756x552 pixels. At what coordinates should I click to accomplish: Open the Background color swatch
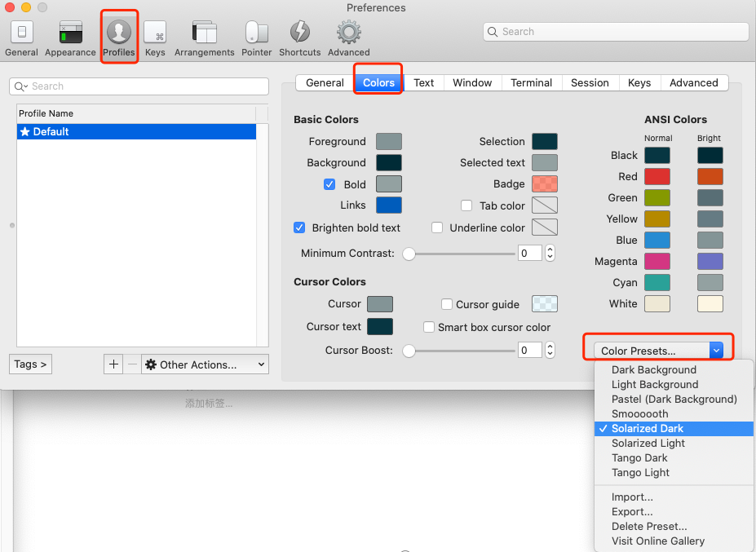[389, 162]
